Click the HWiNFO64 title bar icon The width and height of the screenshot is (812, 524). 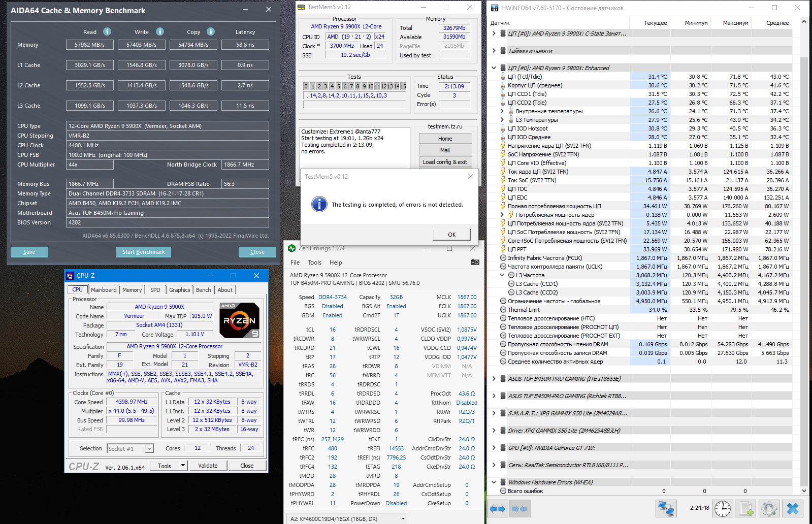tap(494, 8)
